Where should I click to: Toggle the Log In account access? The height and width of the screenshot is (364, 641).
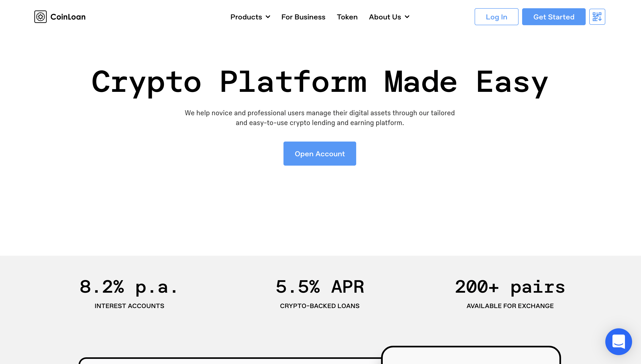click(497, 17)
